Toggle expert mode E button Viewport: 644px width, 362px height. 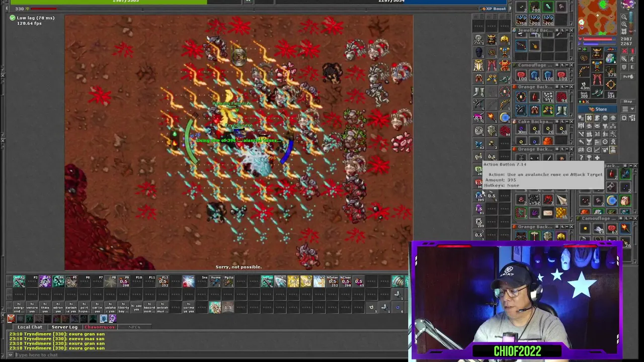coord(632,67)
